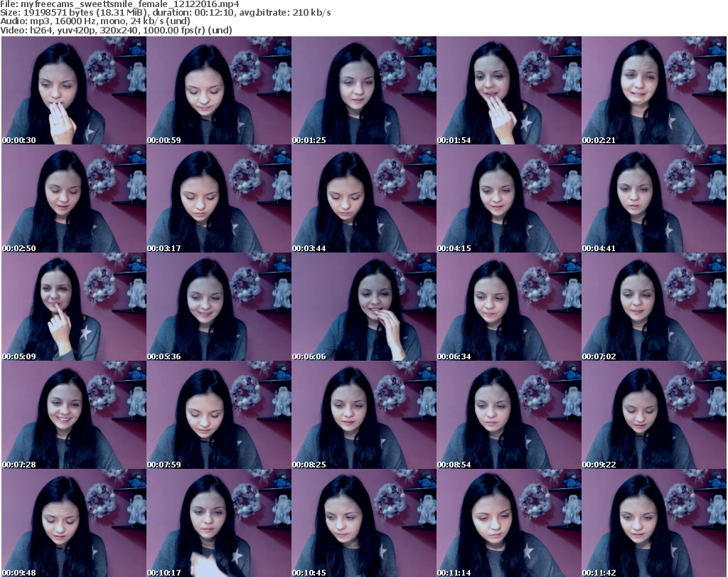This screenshot has height=577, width=728.
Task: Select the thumbnail stamped 00:10:17
Action: [x=219, y=523]
